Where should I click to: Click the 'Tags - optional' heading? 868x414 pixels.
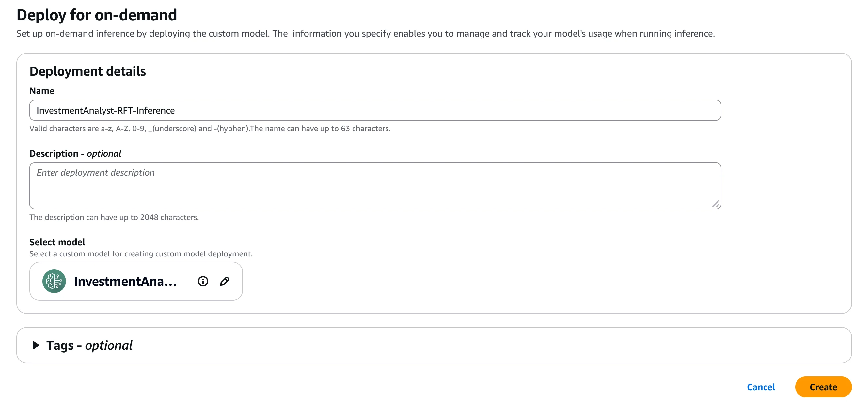tap(89, 345)
